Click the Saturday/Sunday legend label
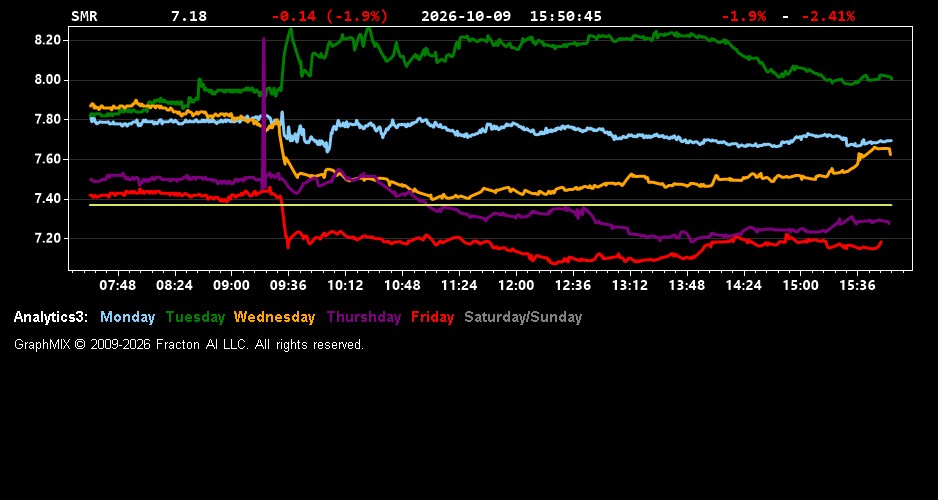This screenshot has height=500, width=938. pos(523,317)
